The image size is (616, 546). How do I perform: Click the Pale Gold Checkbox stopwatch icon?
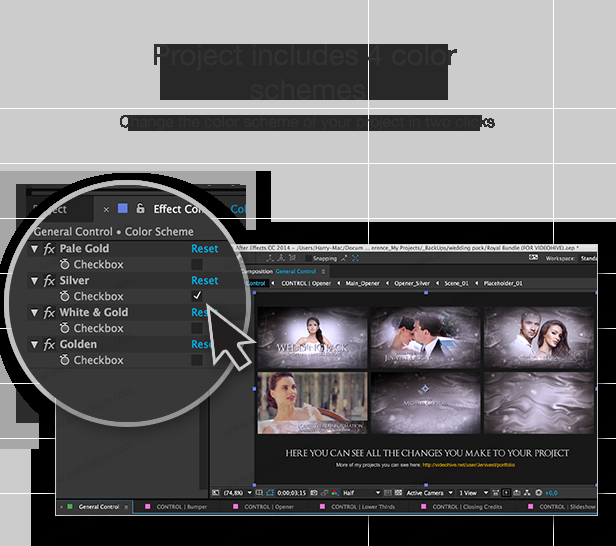65,264
